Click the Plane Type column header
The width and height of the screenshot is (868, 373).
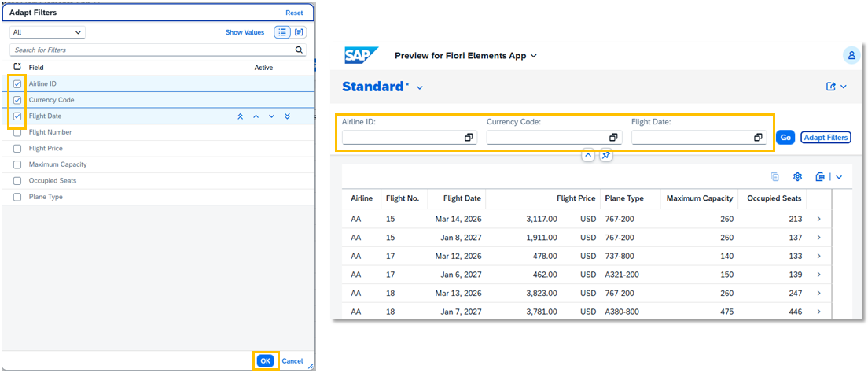(x=630, y=198)
